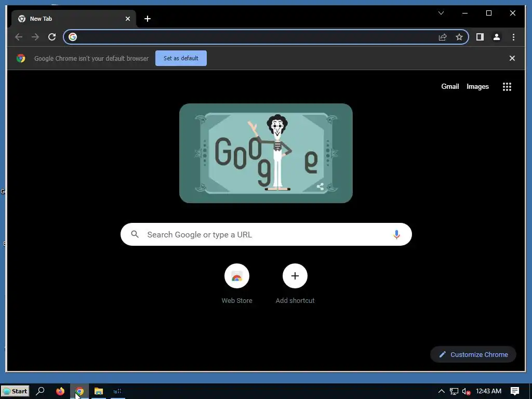
Task: Set Chrome as default browser
Action: 181,58
